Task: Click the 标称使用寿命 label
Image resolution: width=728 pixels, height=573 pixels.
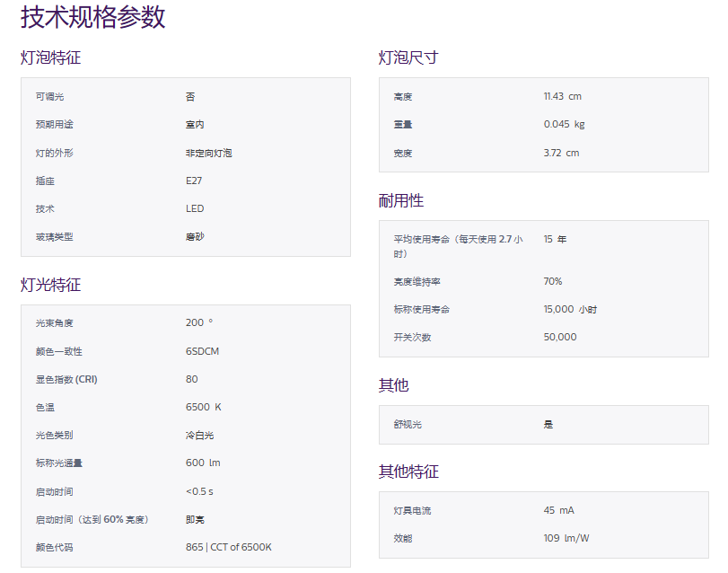Action: coord(422,310)
